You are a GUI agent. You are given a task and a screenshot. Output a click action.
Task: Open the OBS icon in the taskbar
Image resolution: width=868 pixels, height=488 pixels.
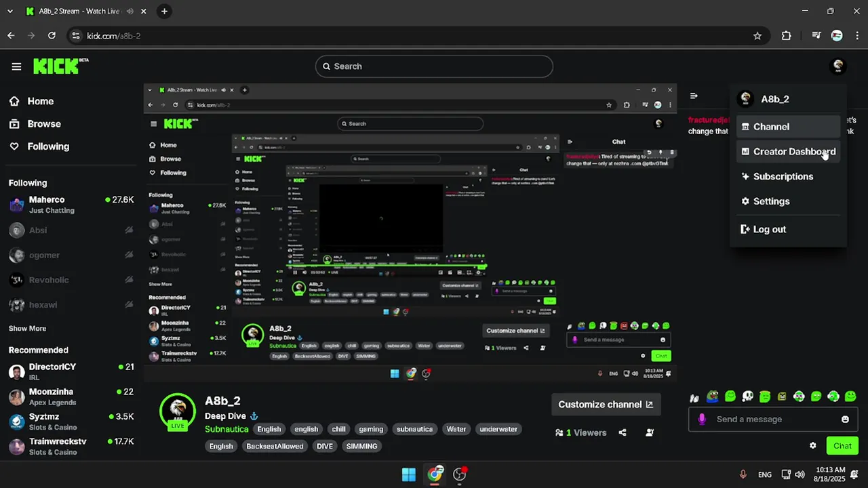[460, 474]
